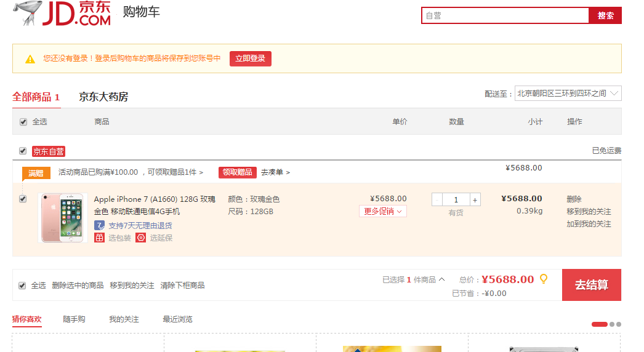This screenshot has width=644, height=352.
Task: Click the 领取赠品 button
Action: 238,172
